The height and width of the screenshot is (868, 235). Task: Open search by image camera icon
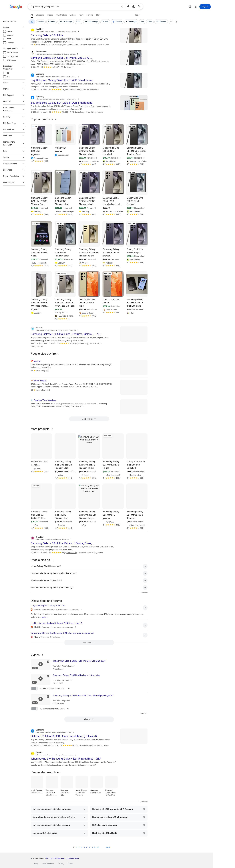(x=134, y=6)
